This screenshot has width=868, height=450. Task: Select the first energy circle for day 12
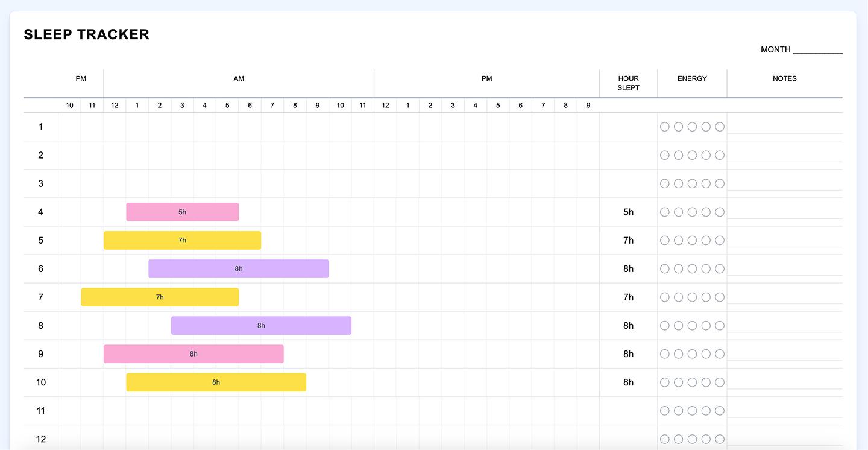pos(665,439)
